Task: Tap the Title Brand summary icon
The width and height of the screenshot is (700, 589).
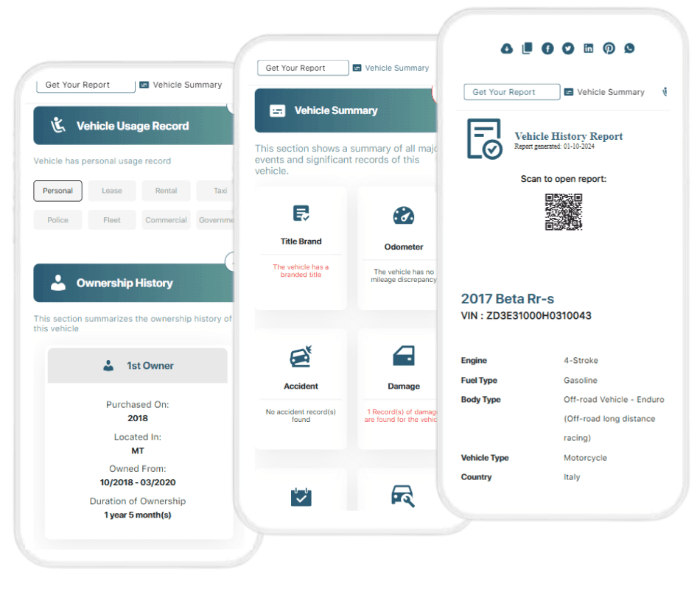Action: point(301,214)
